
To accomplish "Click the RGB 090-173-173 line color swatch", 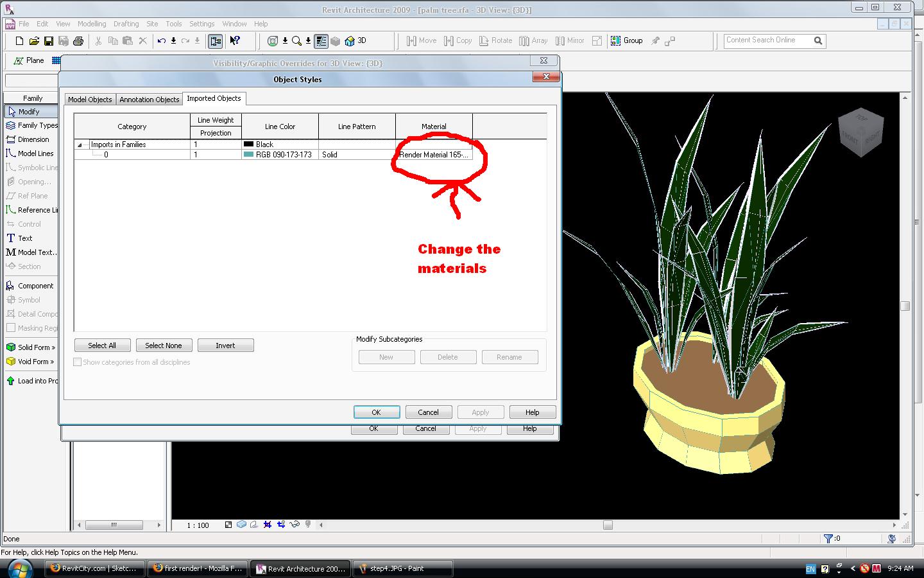I will (248, 155).
